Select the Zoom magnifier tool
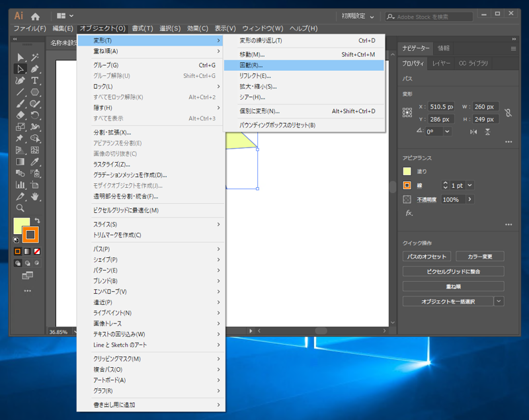The image size is (529, 420). (20, 208)
